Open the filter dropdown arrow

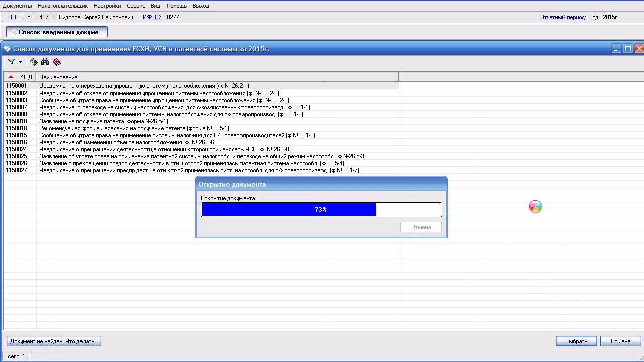(x=21, y=62)
